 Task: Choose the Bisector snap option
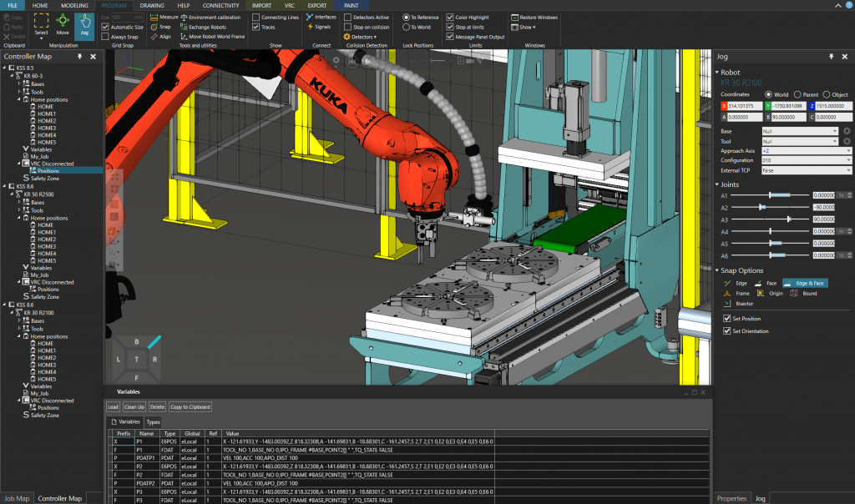741,303
